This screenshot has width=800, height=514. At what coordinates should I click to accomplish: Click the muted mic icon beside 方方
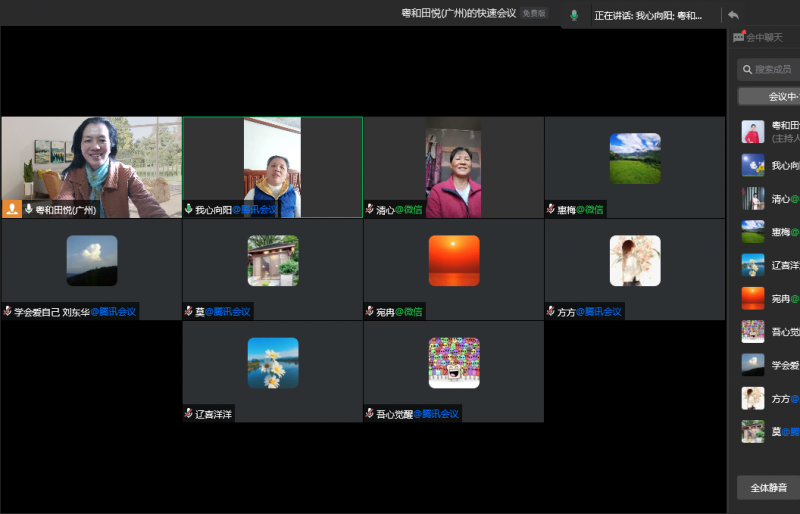coord(551,312)
